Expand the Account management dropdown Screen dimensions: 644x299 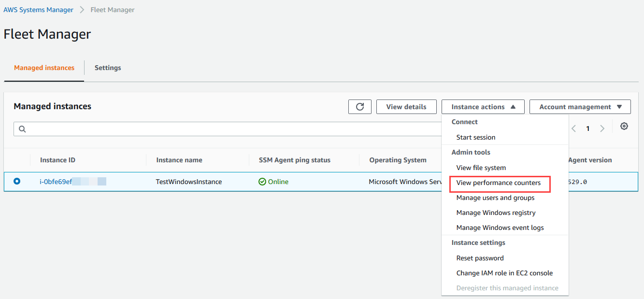click(x=580, y=107)
